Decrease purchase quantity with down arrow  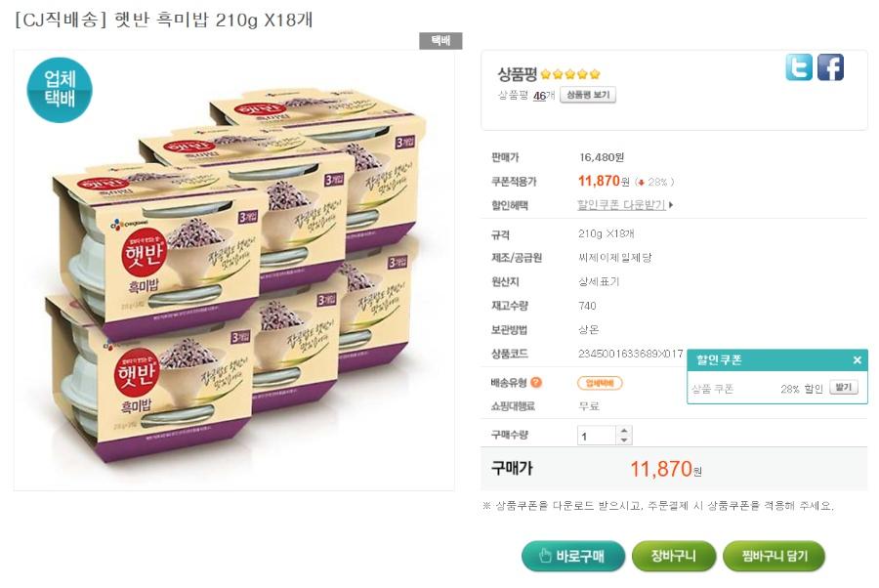click(x=625, y=441)
